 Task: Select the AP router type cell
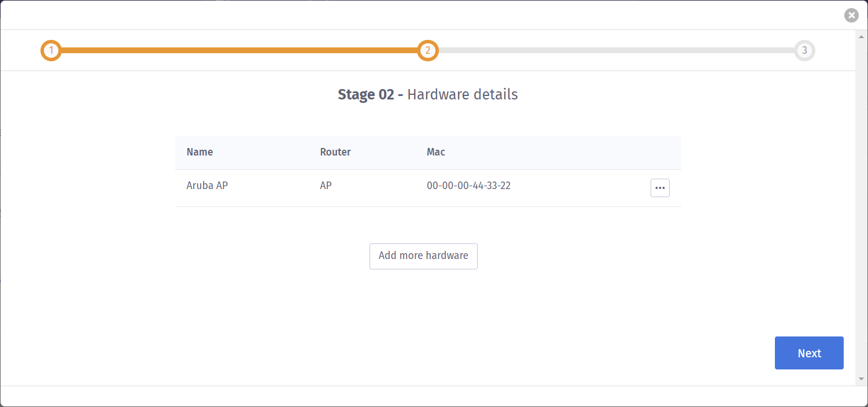coord(326,186)
